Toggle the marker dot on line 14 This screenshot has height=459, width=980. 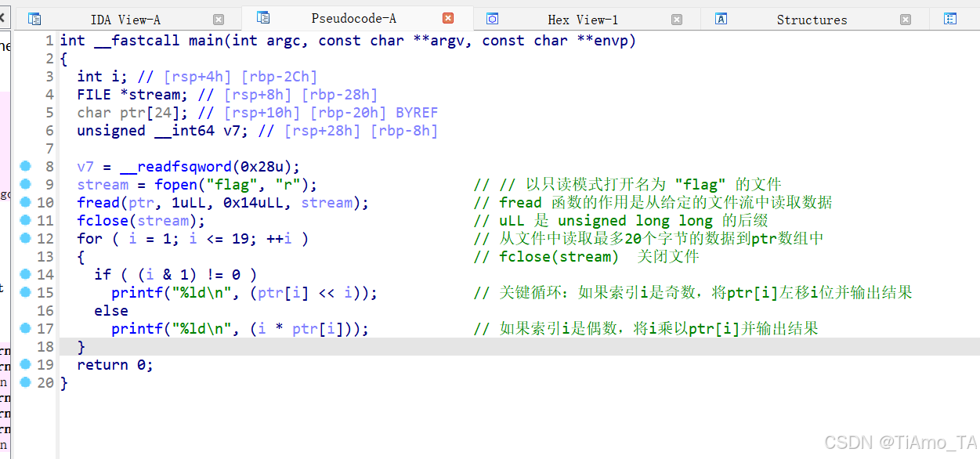[x=25, y=274]
